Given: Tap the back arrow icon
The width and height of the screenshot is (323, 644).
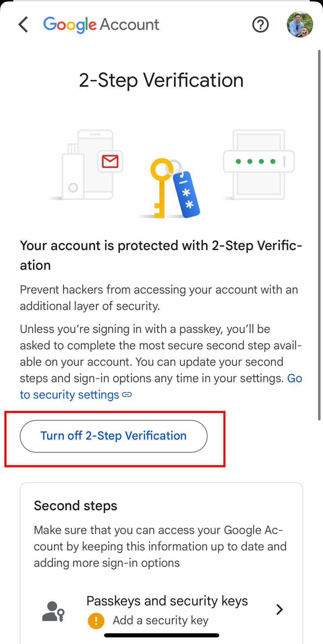Looking at the screenshot, I should coord(23,25).
